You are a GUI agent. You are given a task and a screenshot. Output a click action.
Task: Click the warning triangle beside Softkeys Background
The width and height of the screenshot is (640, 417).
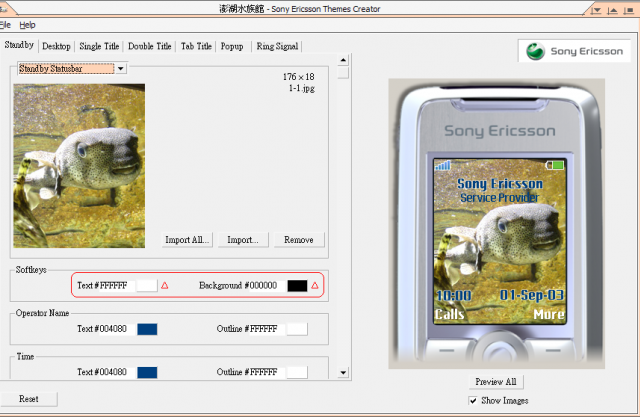(315, 285)
